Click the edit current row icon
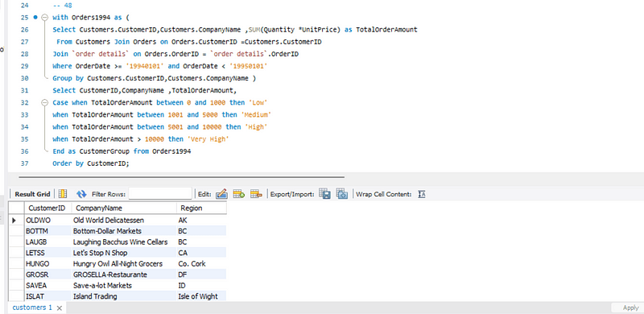The height and width of the screenshot is (314, 644). click(221, 194)
